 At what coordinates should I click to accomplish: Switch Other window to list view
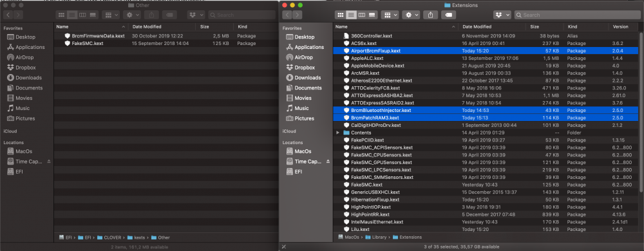72,15
